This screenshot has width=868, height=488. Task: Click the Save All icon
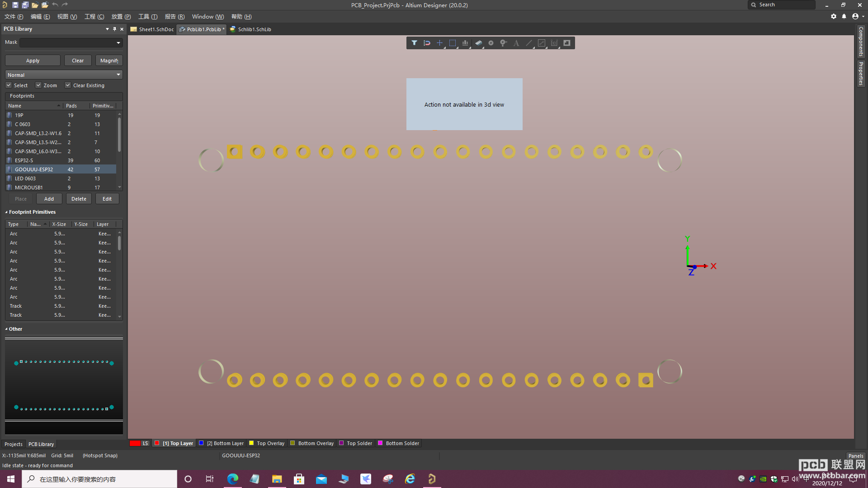25,5
